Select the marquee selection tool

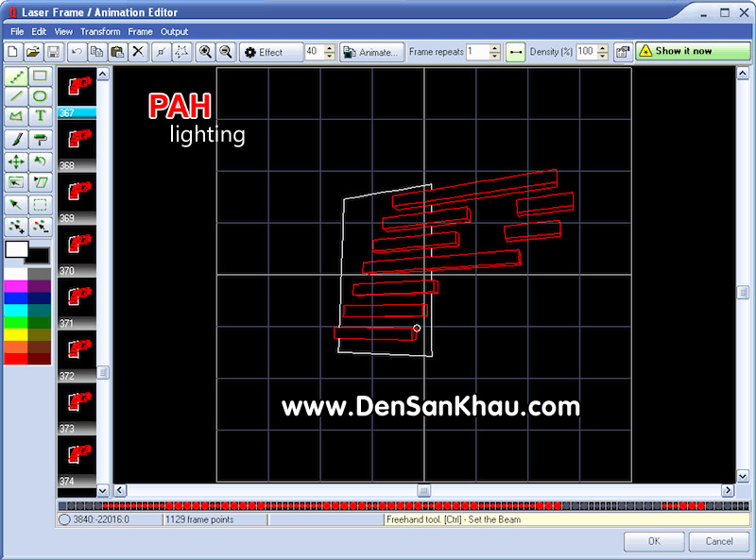click(40, 205)
